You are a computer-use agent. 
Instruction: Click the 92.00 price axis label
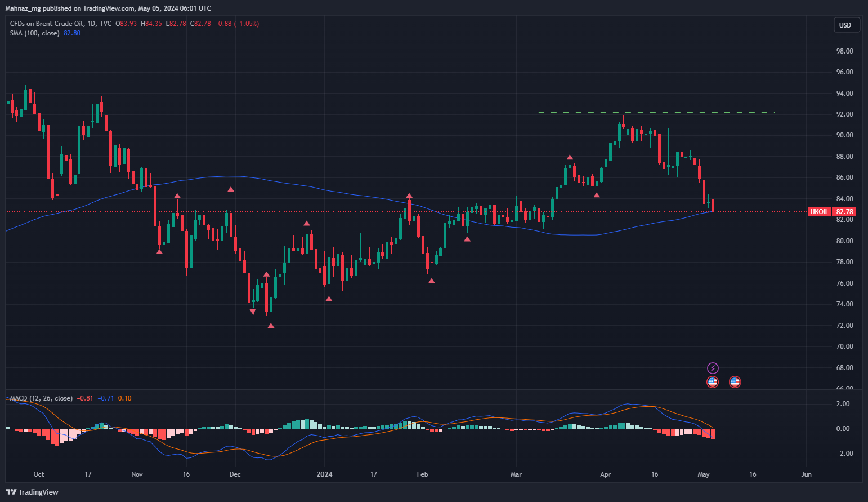tap(844, 114)
